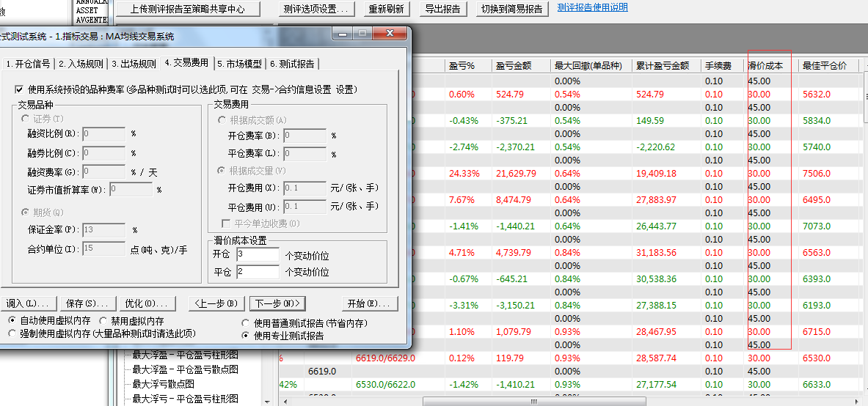868x406 pixels.
Task: Minimize the formula test system dialog
Action: click(343, 34)
